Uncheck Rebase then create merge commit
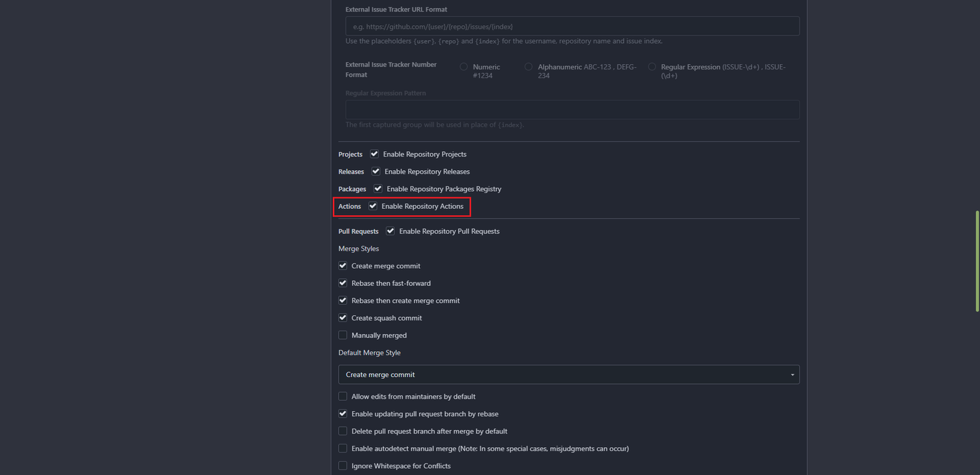980x475 pixels. pyautogui.click(x=343, y=301)
